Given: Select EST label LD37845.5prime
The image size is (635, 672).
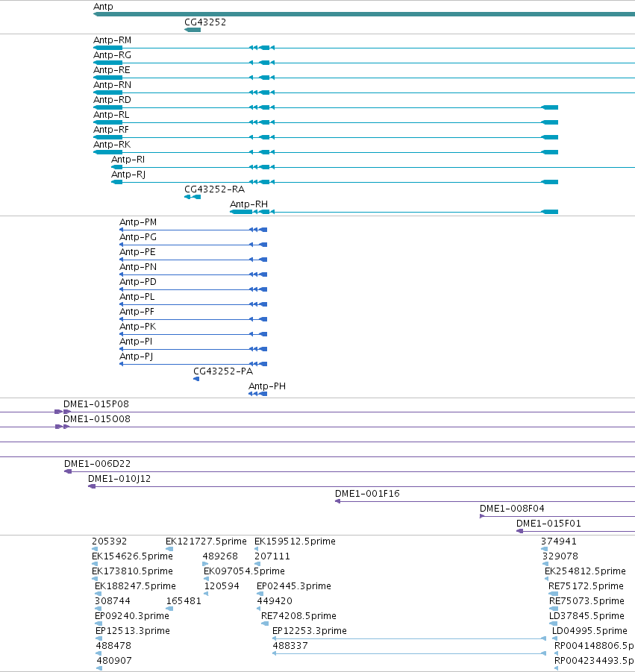Looking at the screenshot, I should 587,616.
